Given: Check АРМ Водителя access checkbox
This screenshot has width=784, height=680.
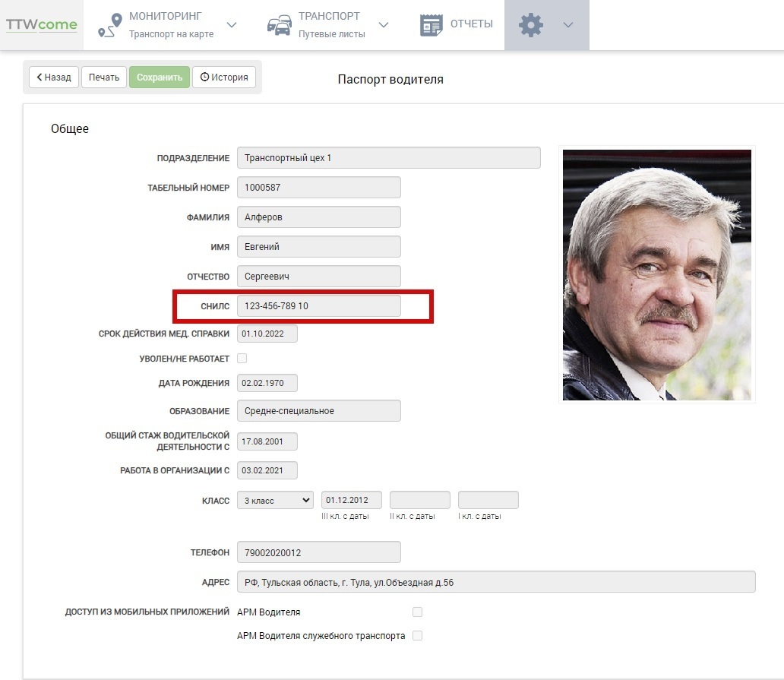Looking at the screenshot, I should pos(417,612).
